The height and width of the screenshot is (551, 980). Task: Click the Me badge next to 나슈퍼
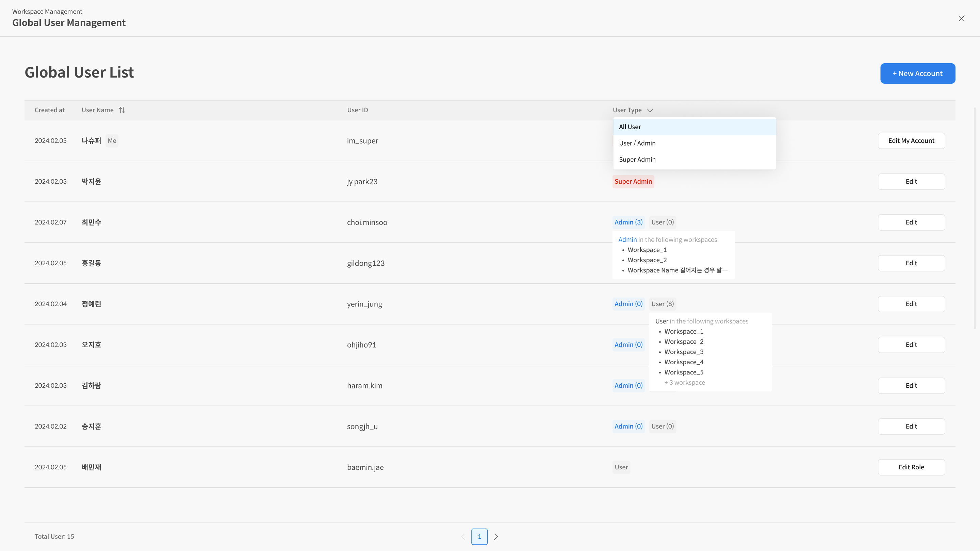click(112, 141)
